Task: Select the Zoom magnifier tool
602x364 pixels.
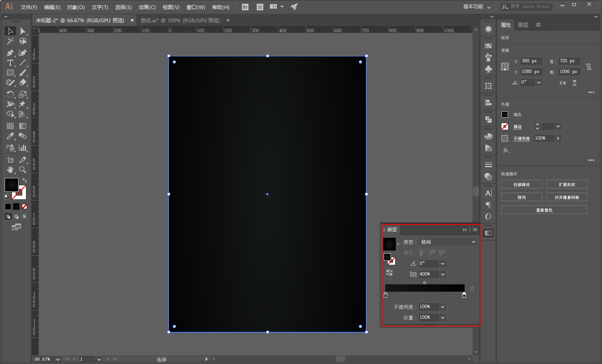Action: (x=23, y=169)
